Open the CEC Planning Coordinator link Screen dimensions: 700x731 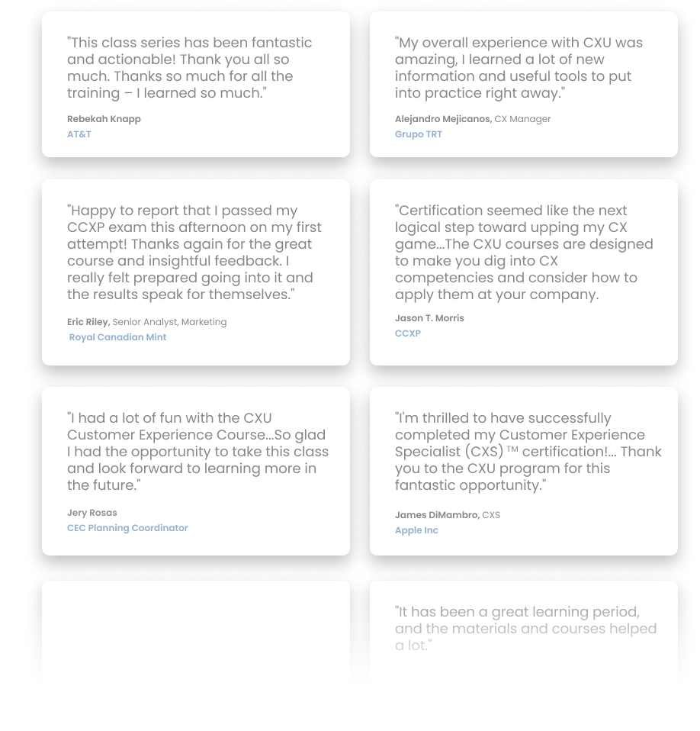click(x=127, y=528)
